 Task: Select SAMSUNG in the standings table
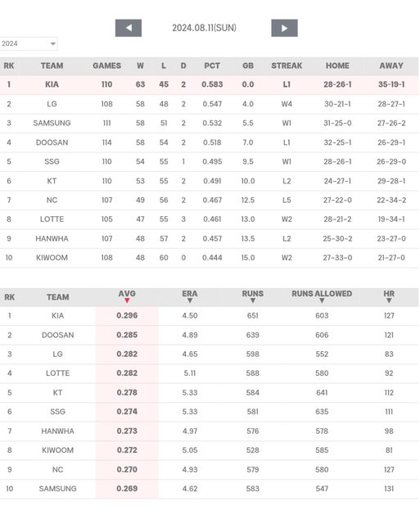(52, 123)
